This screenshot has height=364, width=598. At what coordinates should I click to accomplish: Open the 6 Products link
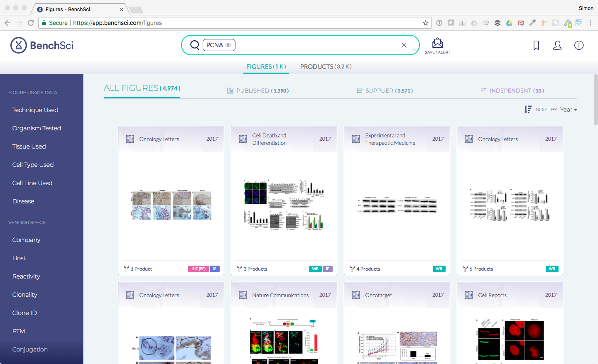tap(481, 269)
